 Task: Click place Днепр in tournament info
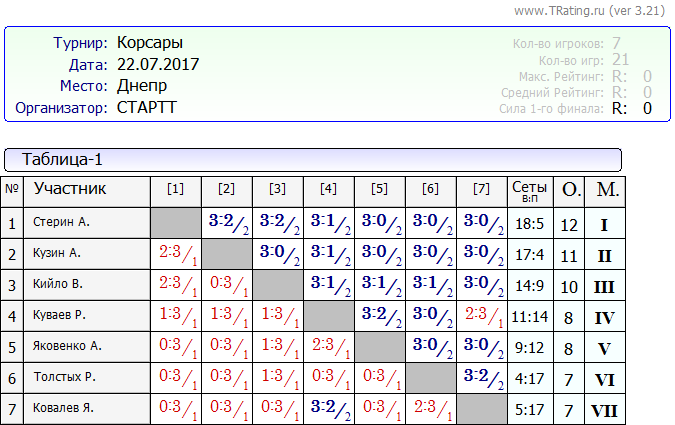click(x=142, y=85)
